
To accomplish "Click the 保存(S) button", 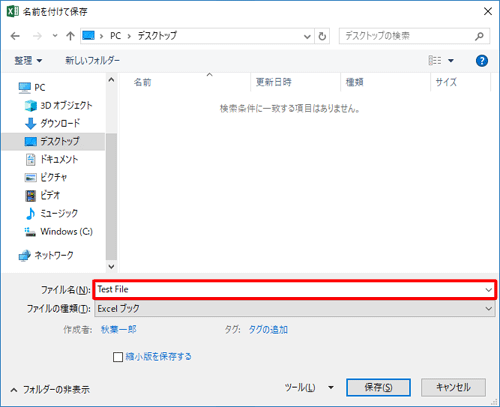I will point(378,387).
